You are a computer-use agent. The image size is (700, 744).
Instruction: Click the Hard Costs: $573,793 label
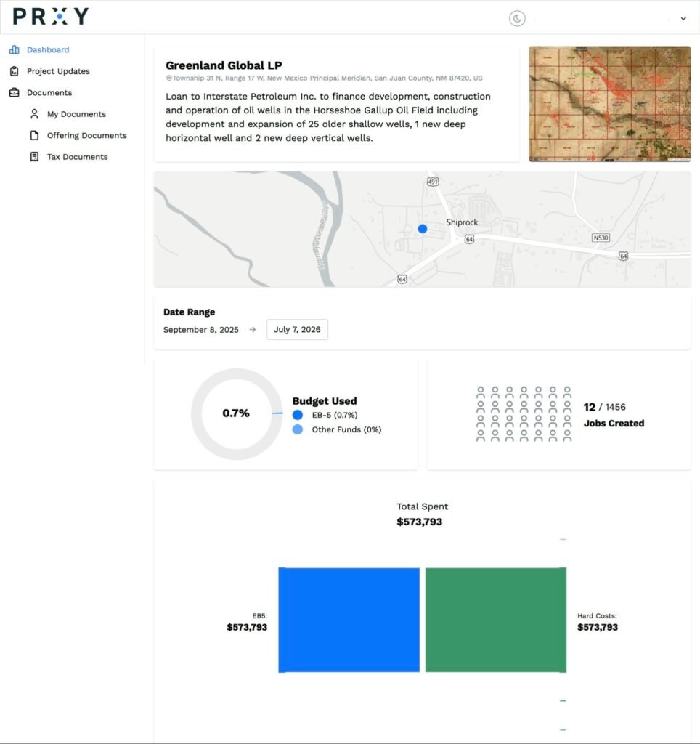(598, 622)
